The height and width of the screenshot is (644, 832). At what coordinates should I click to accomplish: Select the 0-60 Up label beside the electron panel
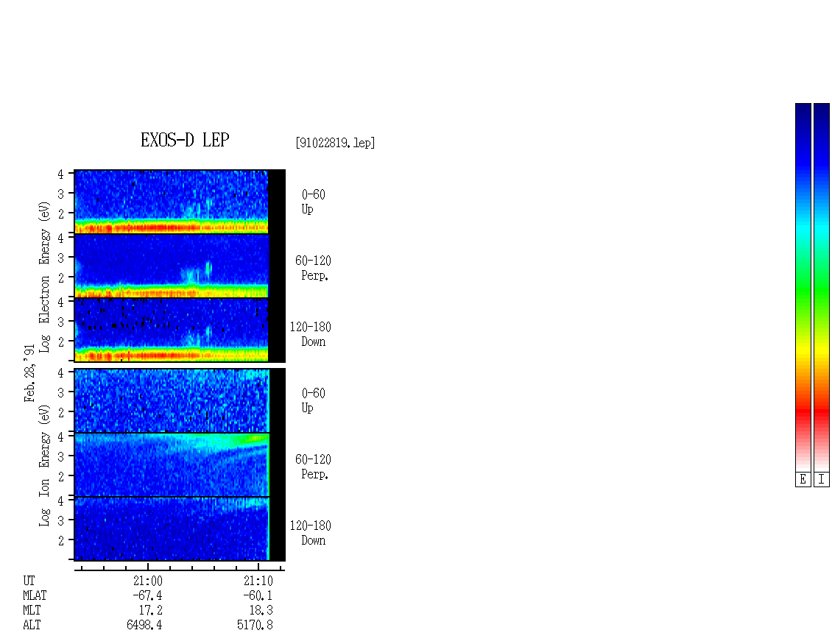[x=313, y=202]
